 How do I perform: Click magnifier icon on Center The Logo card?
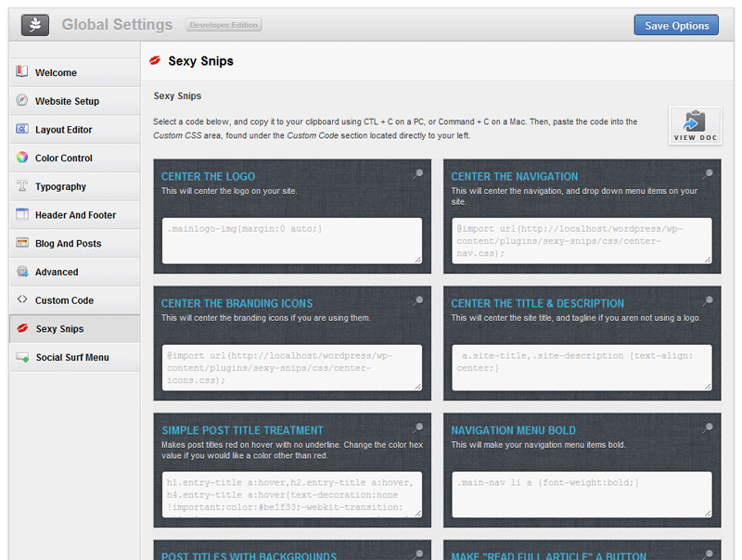418,174
